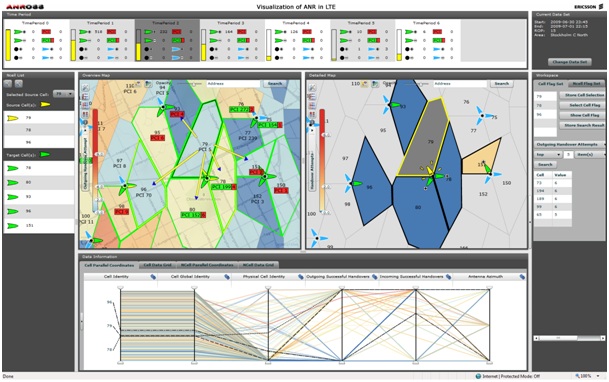Viewport: 609px width, 382px height.
Task: Switch to Cell Data Grid tab
Action: [x=157, y=265]
